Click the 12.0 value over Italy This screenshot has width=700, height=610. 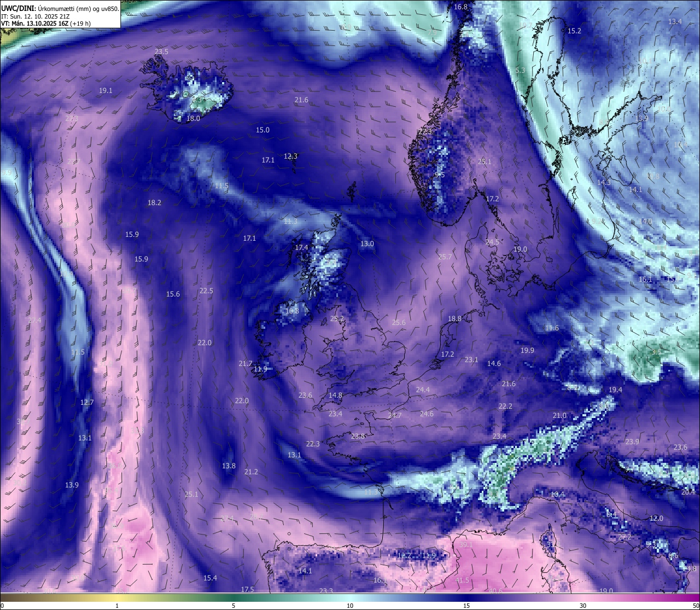[x=656, y=519]
